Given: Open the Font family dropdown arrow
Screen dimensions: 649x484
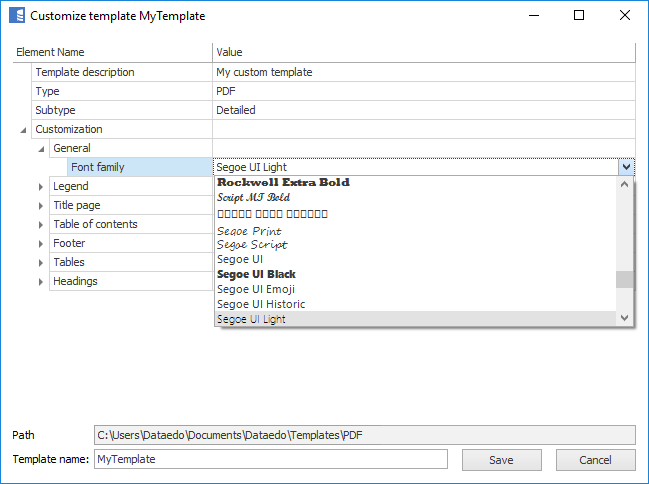Looking at the screenshot, I should point(626,168).
